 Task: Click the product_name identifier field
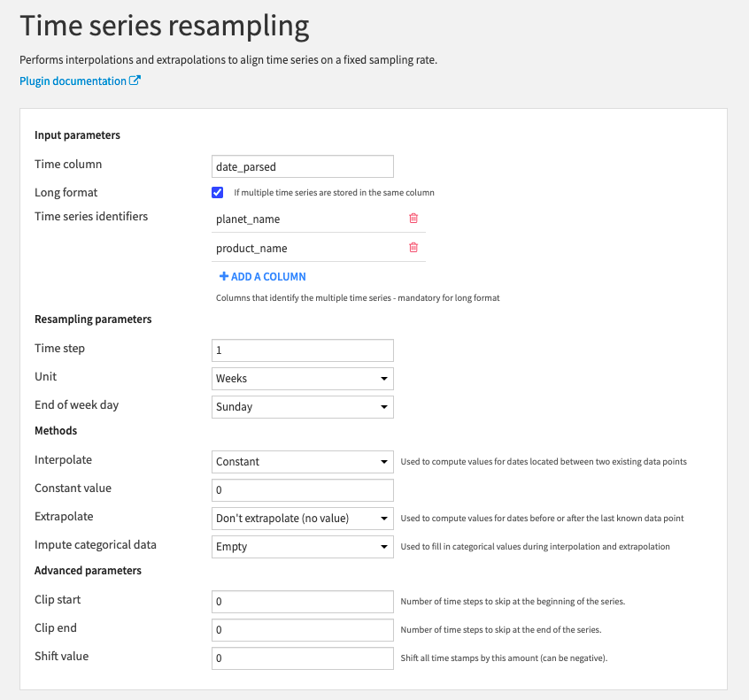[x=305, y=248]
